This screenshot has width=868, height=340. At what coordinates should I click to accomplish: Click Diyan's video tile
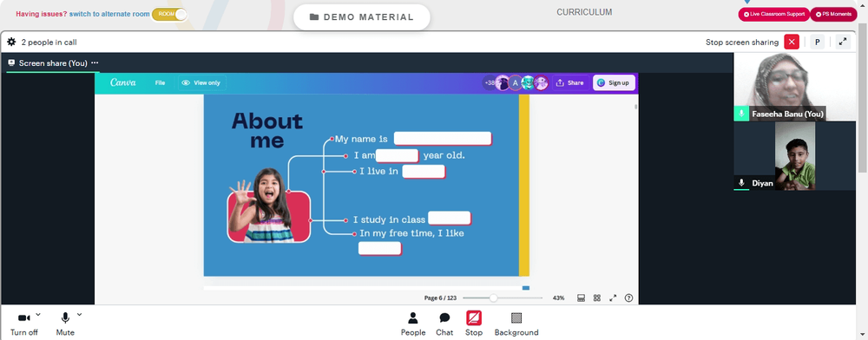(x=794, y=156)
